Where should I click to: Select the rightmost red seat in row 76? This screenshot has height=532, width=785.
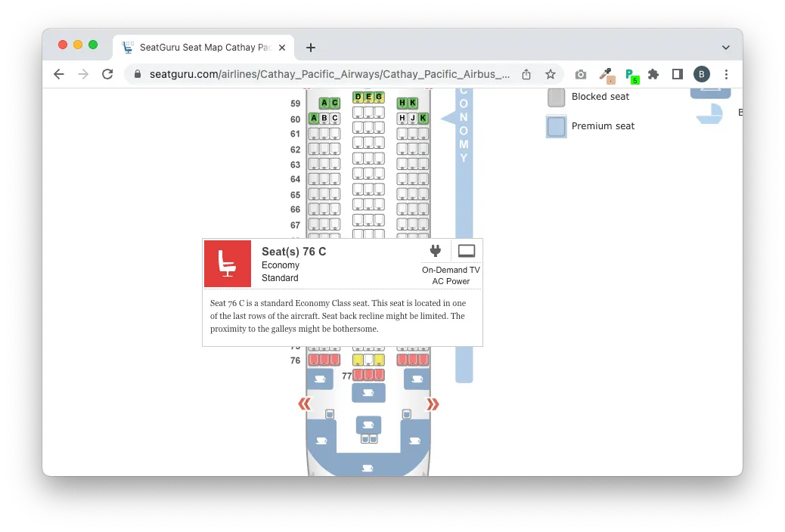424,360
